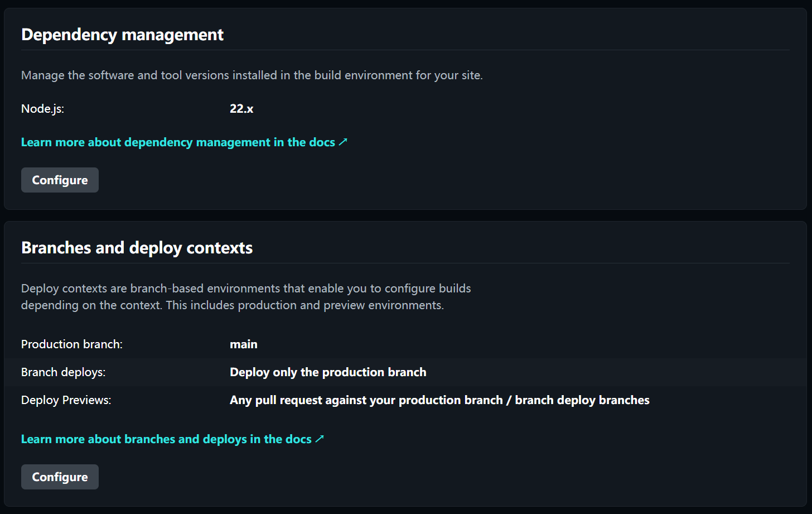Click the external arrow icon after dependency management docs link
This screenshot has width=812, height=514.
pos(343,142)
